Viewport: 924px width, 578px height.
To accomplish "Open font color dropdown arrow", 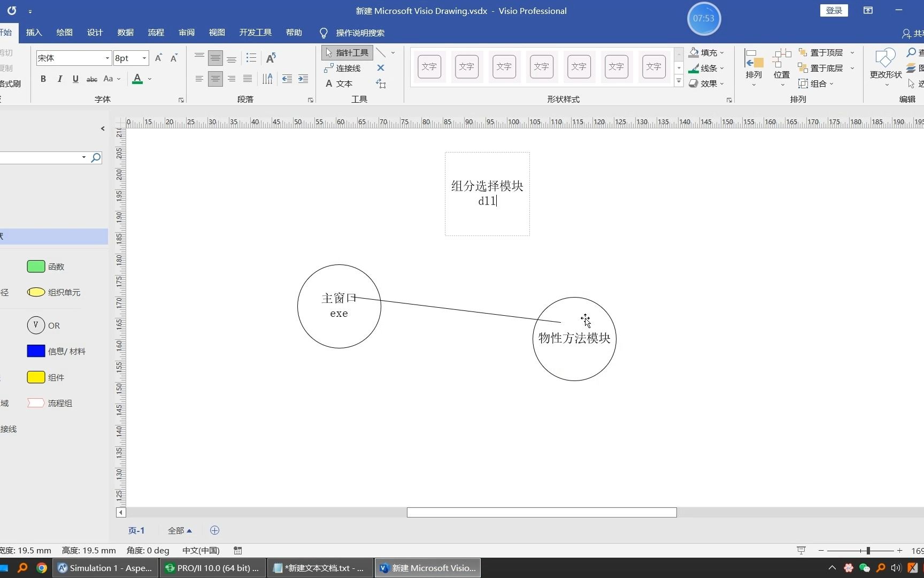I will click(150, 79).
